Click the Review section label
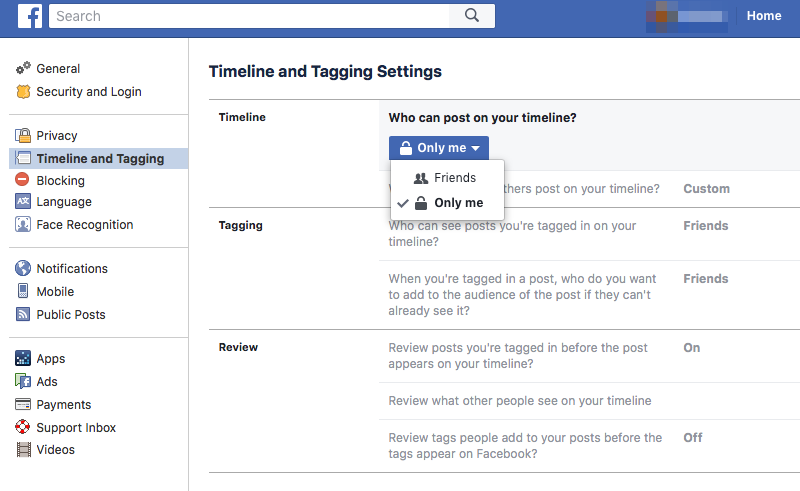Image resolution: width=800 pixels, height=491 pixels. tap(238, 347)
